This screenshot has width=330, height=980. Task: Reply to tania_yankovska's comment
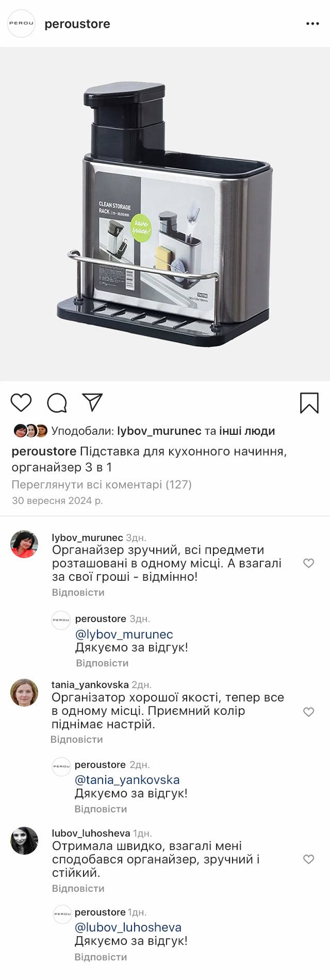(x=77, y=739)
